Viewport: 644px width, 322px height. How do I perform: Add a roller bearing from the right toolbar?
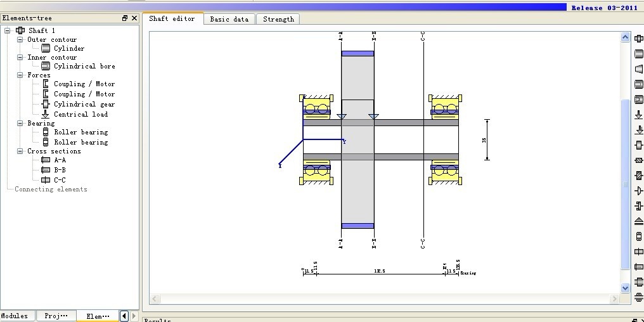(x=639, y=236)
